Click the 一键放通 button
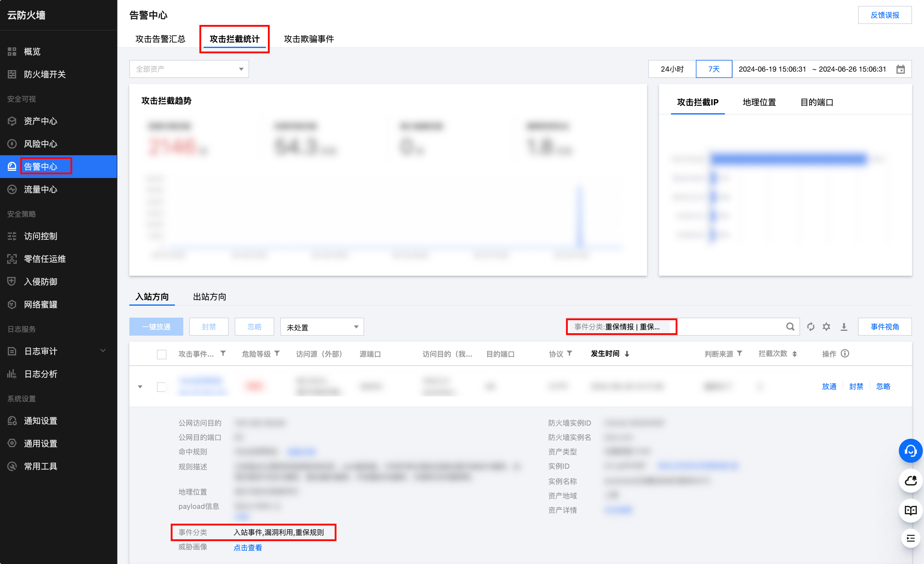 156,327
